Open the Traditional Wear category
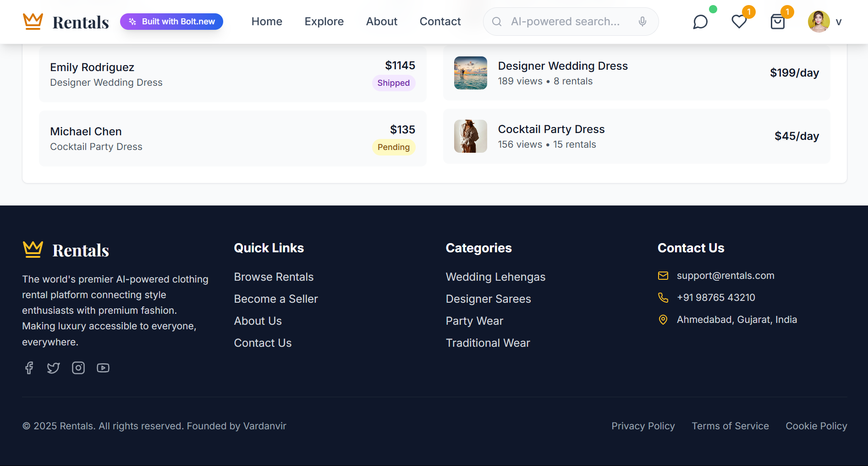The image size is (868, 466). tap(488, 343)
